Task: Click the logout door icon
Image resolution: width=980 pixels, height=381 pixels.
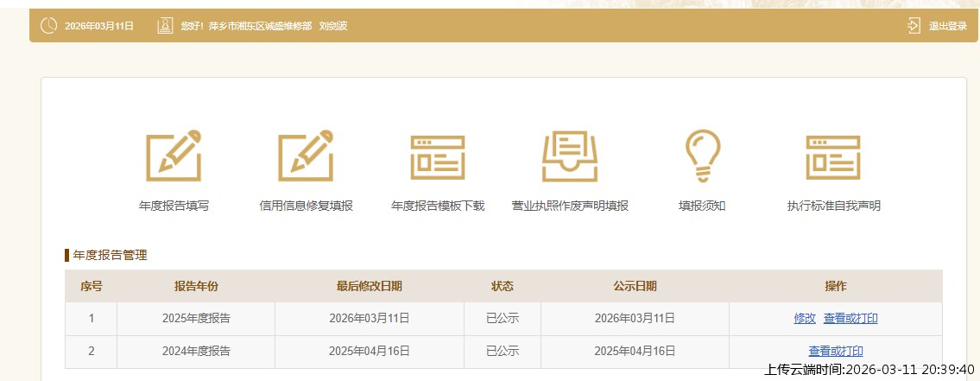Action: [x=914, y=26]
